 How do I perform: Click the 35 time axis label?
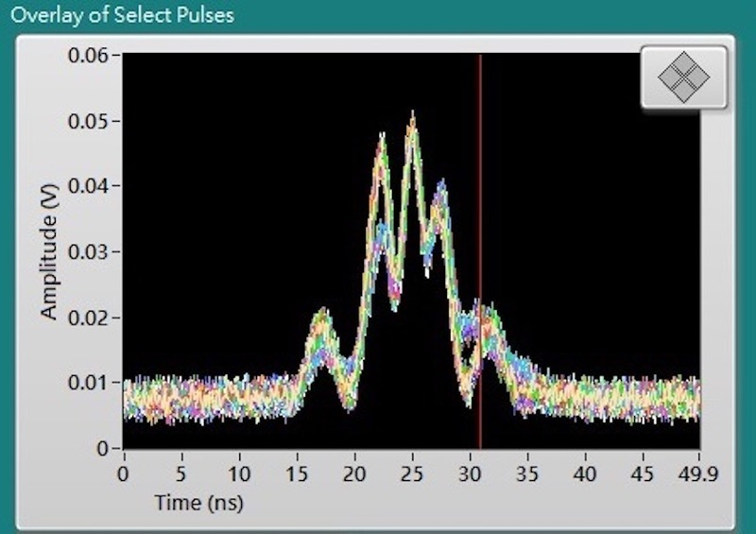pyautogui.click(x=527, y=474)
